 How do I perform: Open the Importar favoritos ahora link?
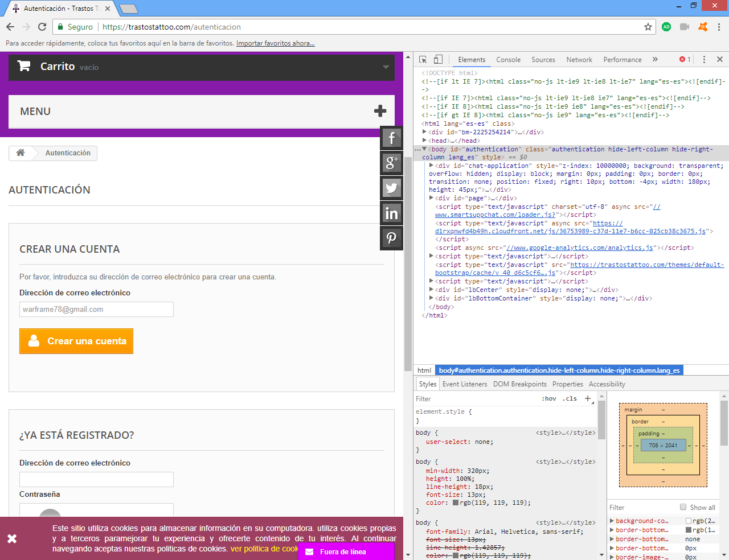coord(275,43)
